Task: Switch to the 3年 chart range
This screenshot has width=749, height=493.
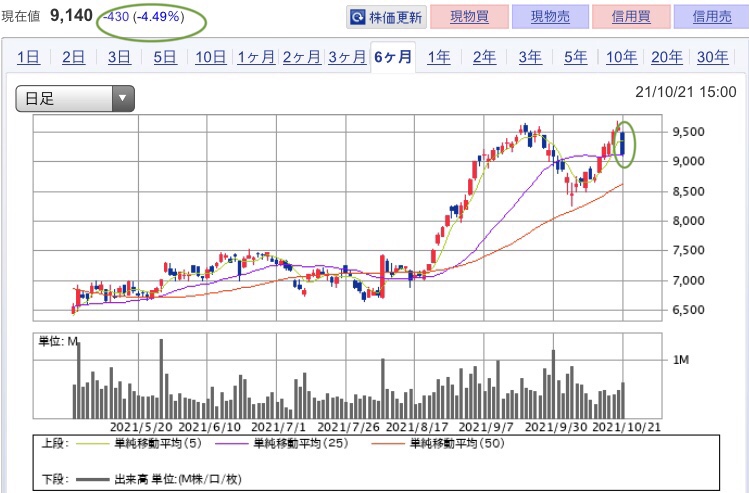Action: tap(530, 57)
